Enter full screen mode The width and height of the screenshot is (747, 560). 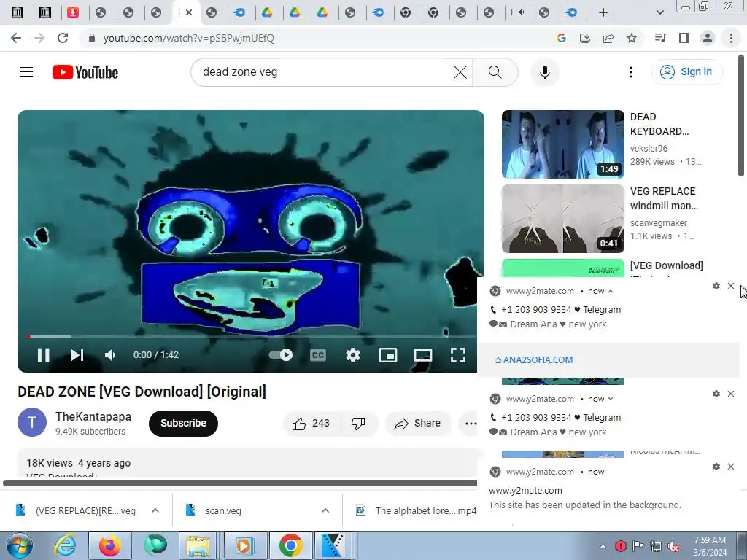coord(458,355)
